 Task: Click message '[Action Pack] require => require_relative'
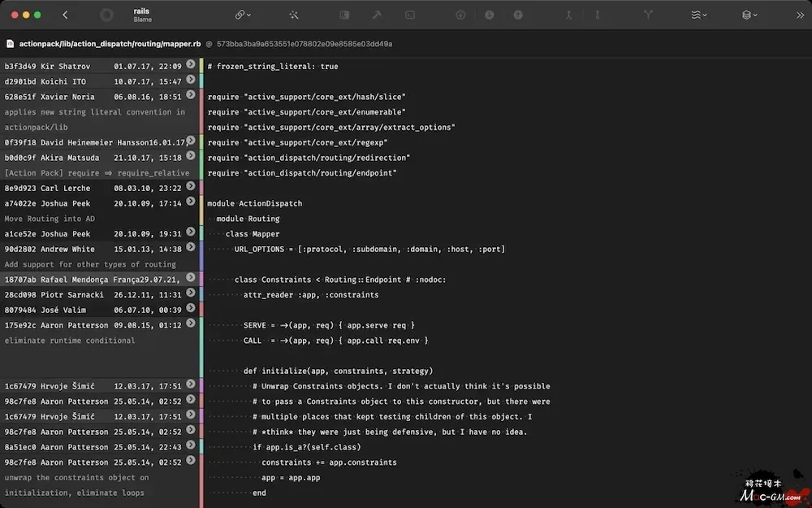(x=97, y=173)
